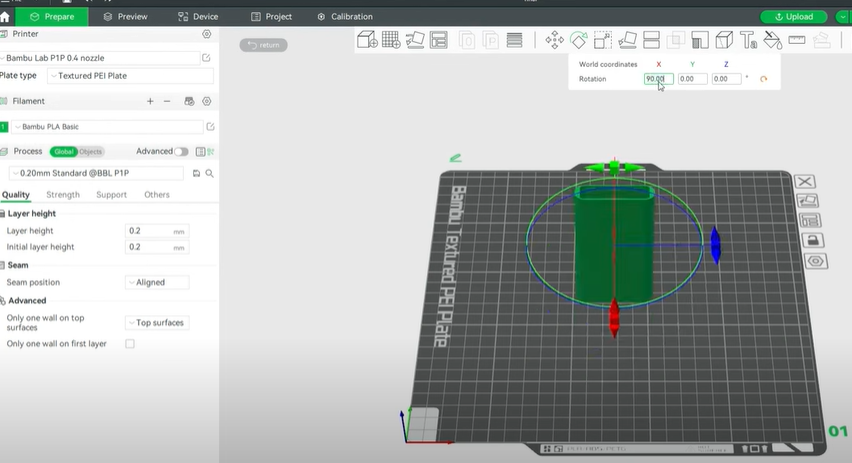852x463 pixels.
Task: Open the Quality settings tab
Action: point(16,195)
